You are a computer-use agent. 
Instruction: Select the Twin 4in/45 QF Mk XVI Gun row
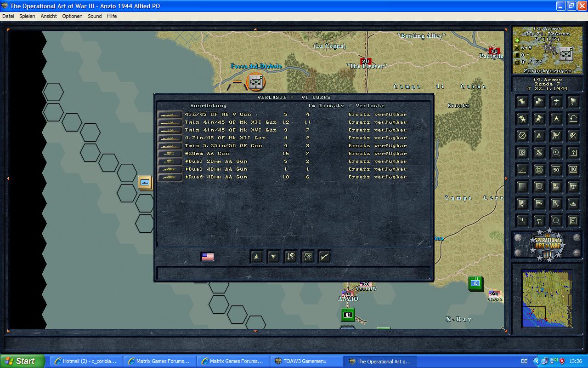pos(294,130)
